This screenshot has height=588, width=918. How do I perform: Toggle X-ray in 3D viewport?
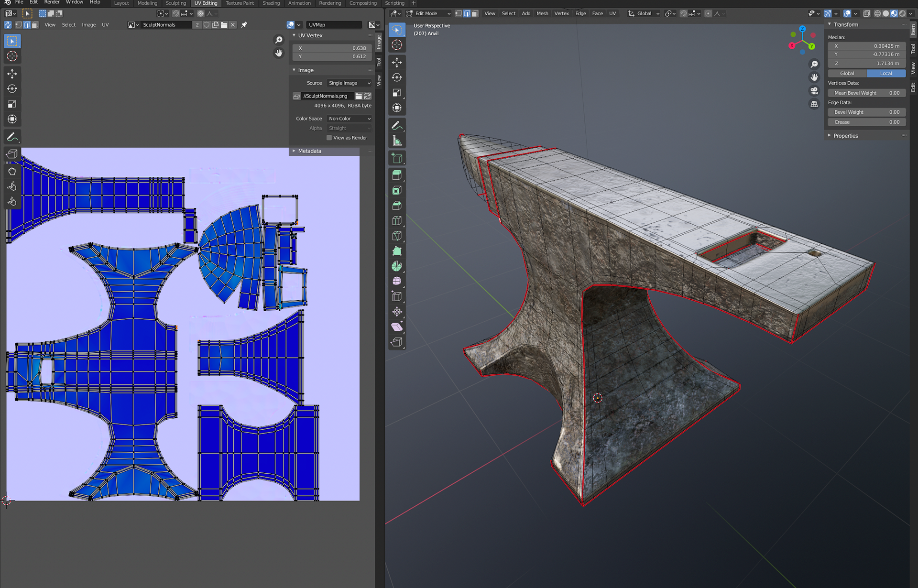(866, 13)
